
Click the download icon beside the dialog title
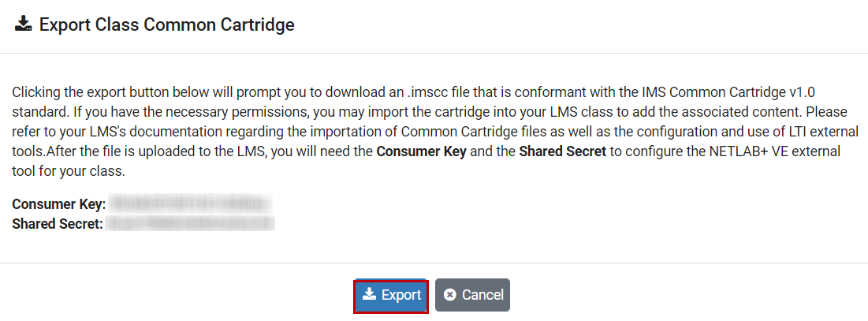click(24, 24)
